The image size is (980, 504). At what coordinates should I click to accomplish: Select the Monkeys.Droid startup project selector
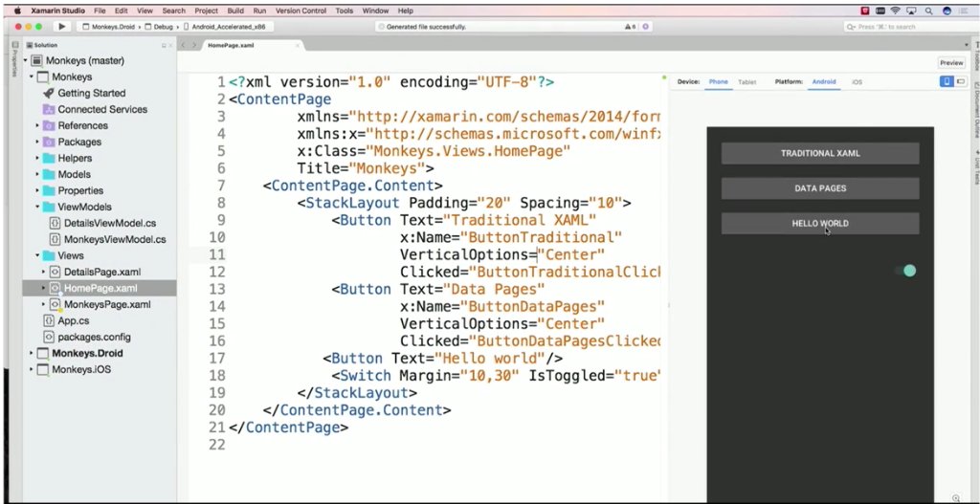pyautogui.click(x=111, y=27)
